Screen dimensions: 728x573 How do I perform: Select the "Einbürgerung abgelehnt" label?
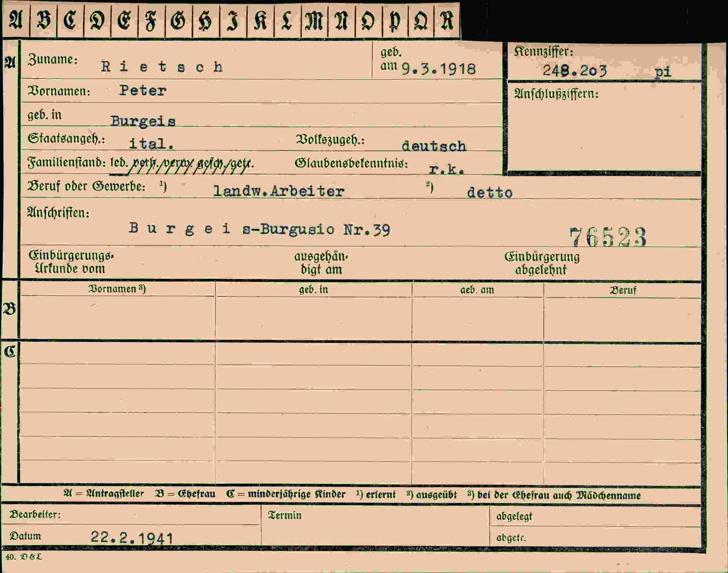tap(542, 263)
